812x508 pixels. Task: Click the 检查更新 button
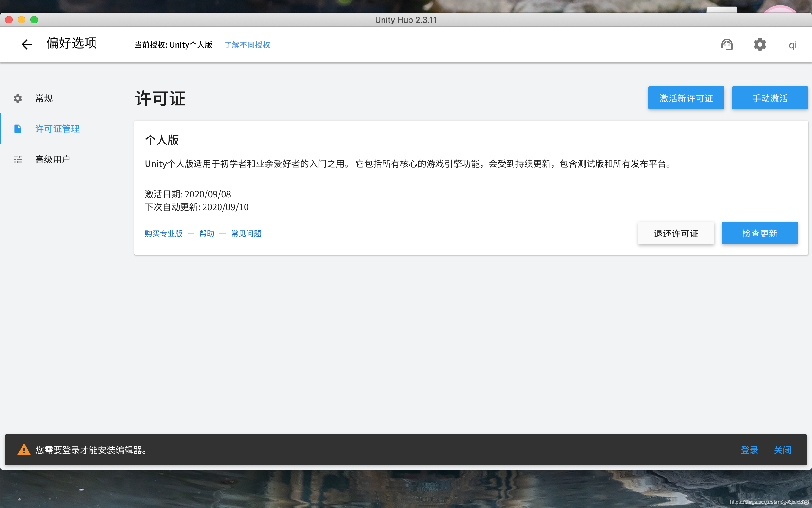pyautogui.click(x=760, y=233)
